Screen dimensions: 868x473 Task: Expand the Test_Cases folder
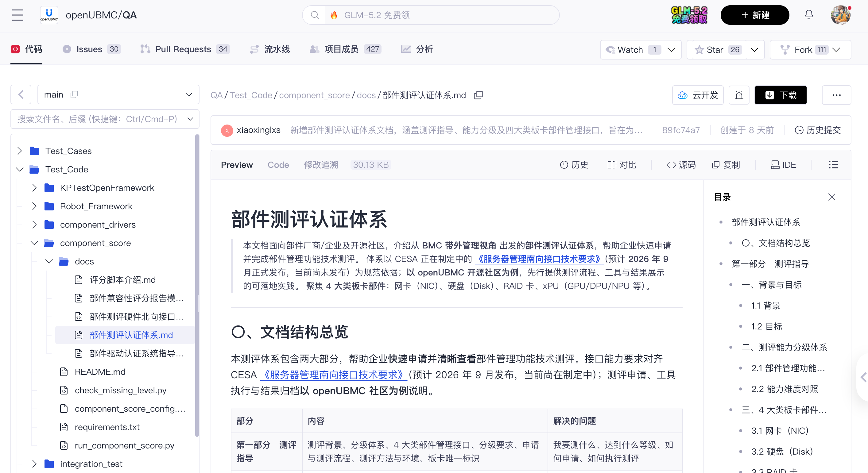20,151
